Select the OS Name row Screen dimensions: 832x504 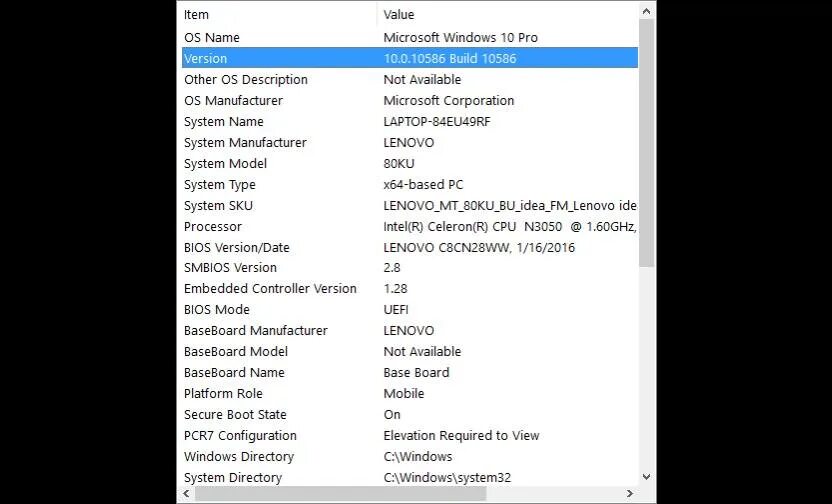click(410, 38)
